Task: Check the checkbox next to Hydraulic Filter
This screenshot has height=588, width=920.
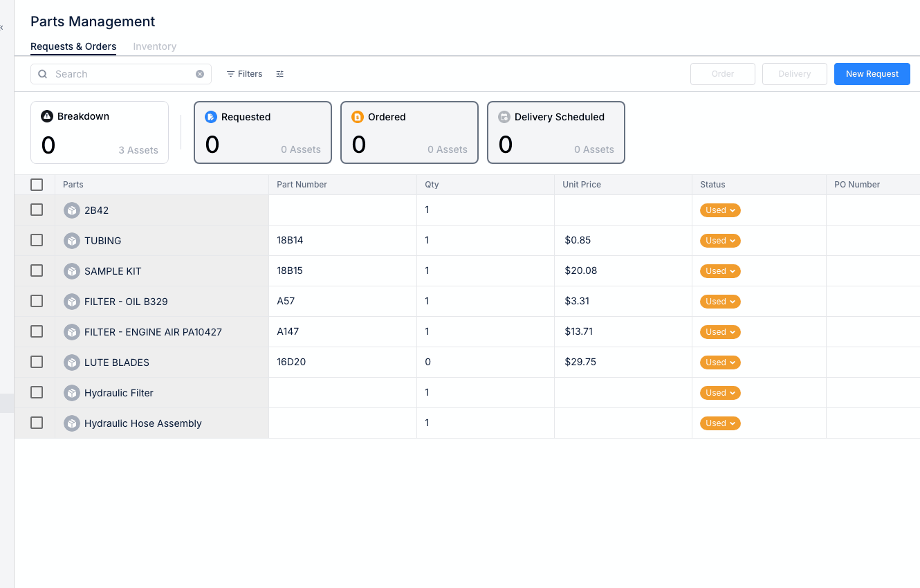Action: [37, 392]
